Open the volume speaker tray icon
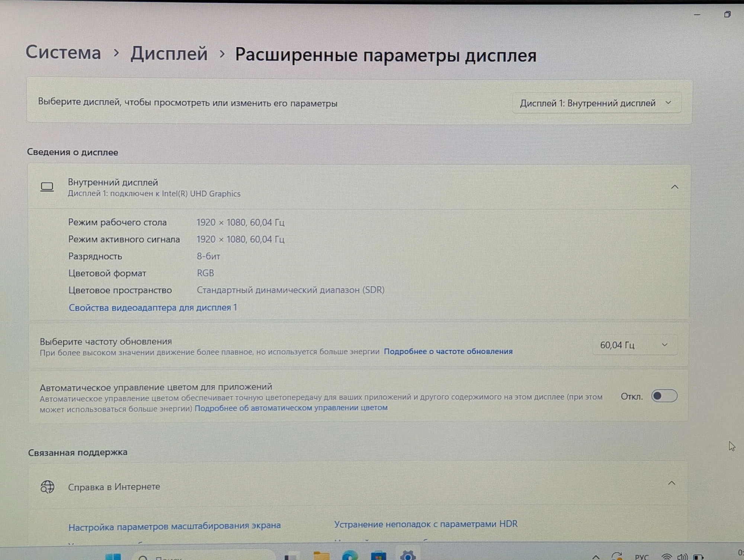This screenshot has height=560, width=744. [x=682, y=557]
